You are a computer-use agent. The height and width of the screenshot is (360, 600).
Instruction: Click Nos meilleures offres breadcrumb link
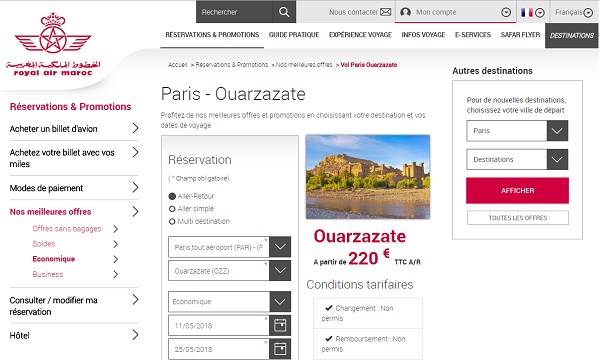304,65
